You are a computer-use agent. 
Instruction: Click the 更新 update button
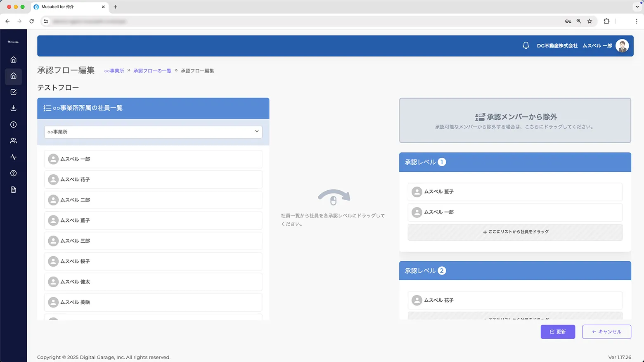pos(558,332)
